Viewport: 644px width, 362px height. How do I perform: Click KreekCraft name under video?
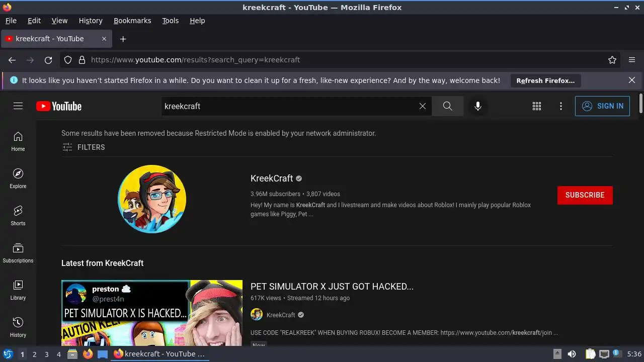[x=281, y=315]
